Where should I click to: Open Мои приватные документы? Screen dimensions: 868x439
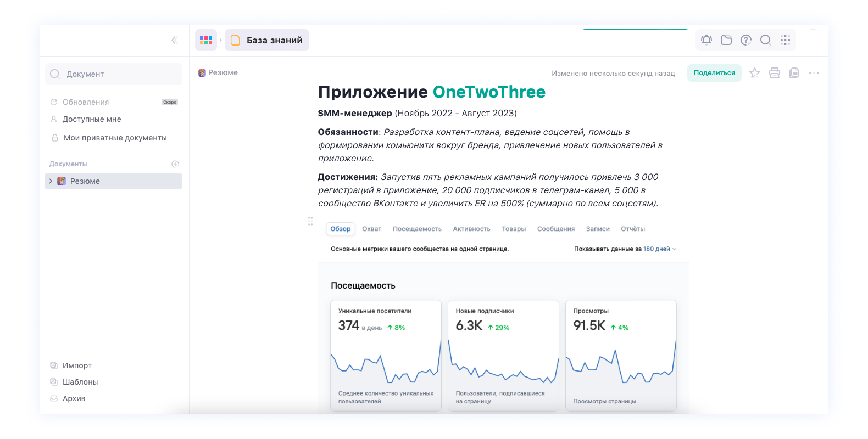coord(115,138)
